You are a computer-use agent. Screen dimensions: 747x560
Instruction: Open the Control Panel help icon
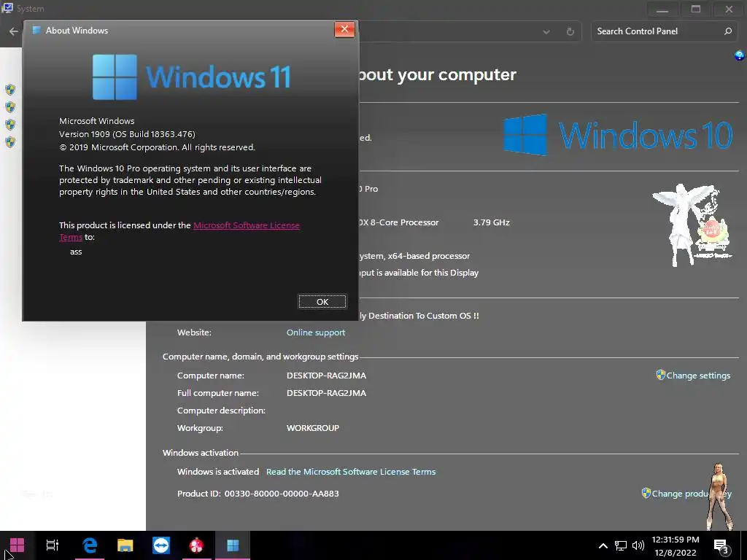point(740,55)
